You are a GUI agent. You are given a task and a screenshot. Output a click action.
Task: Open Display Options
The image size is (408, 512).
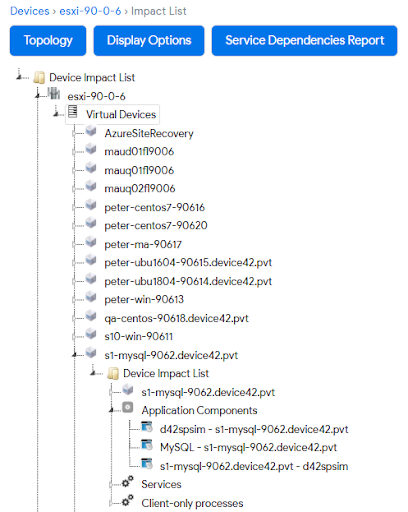point(149,41)
